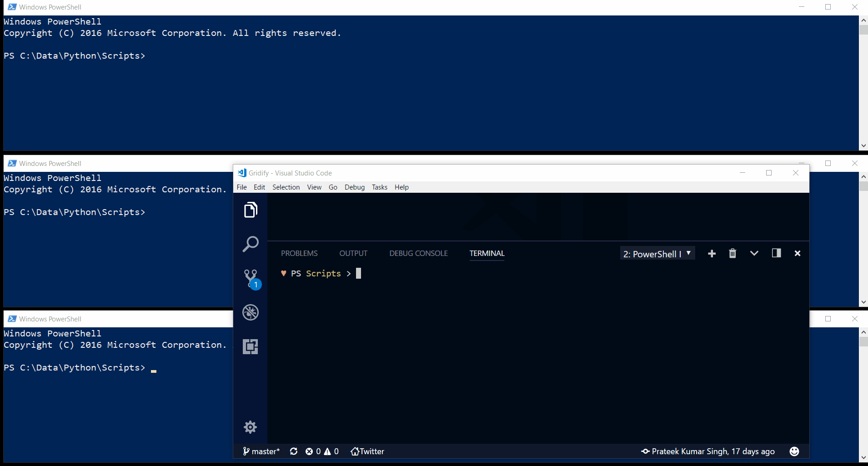Click scroll-up arrow in top PowerShell window
Image resolution: width=868 pixels, height=466 pixels.
tap(863, 20)
